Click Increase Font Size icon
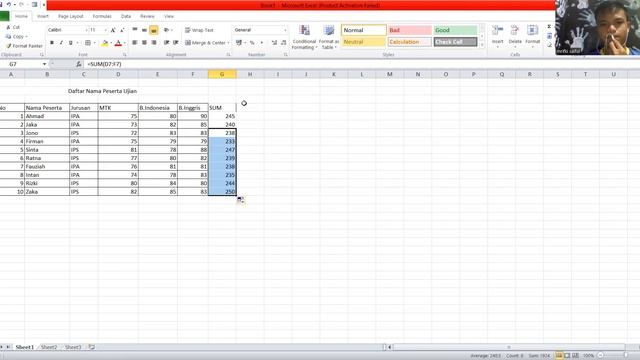 [113, 30]
